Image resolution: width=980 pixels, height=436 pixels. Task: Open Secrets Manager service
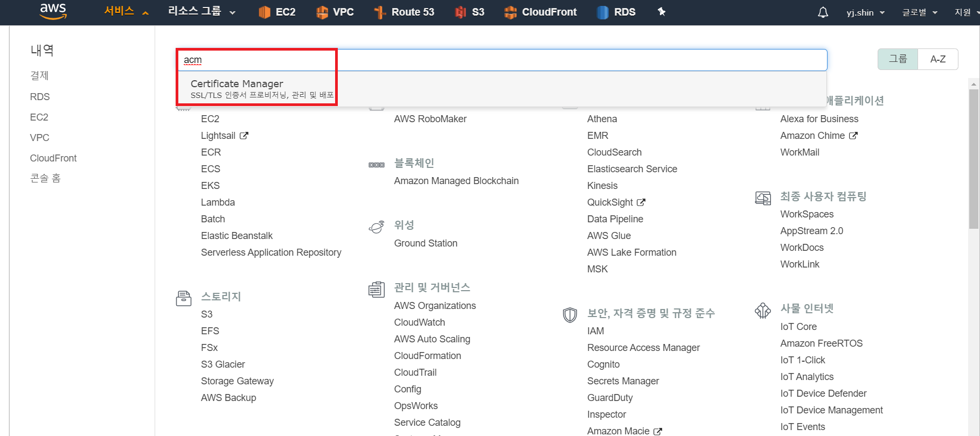click(623, 381)
